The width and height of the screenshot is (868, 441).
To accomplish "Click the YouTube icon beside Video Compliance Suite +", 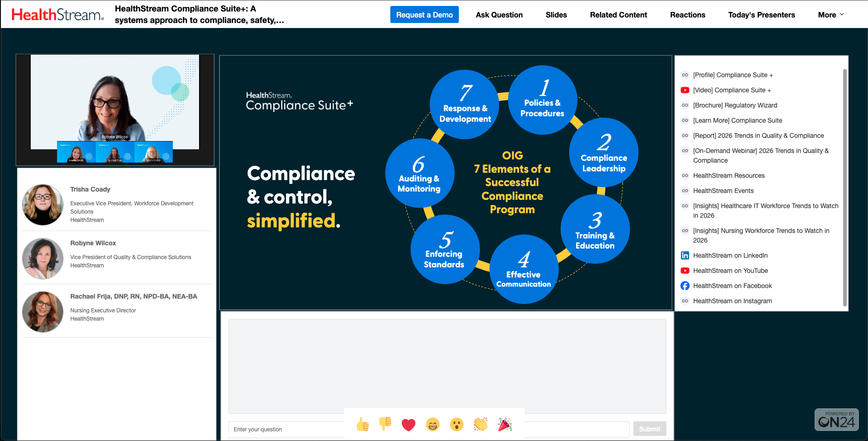I will click(685, 90).
